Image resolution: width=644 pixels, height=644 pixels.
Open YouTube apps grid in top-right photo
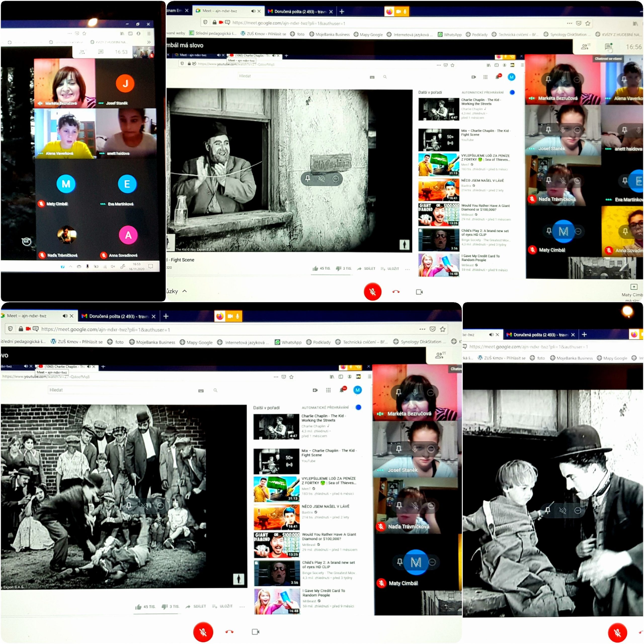click(485, 77)
